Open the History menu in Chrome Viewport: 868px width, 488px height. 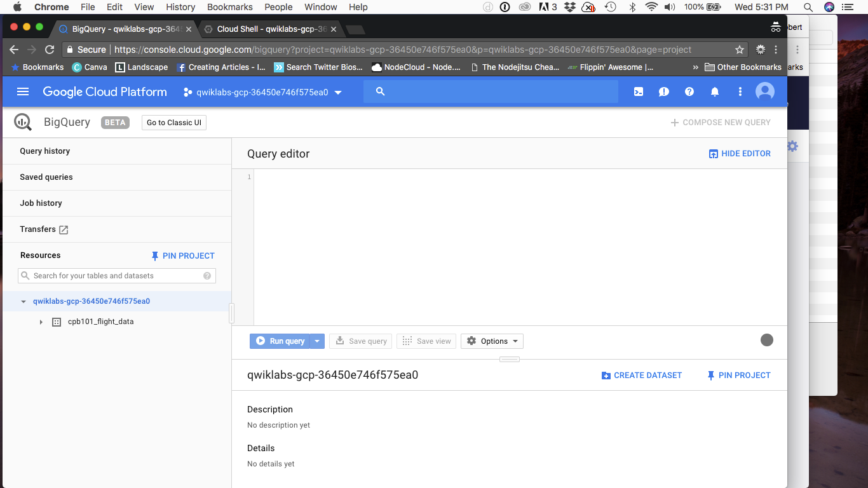180,7
